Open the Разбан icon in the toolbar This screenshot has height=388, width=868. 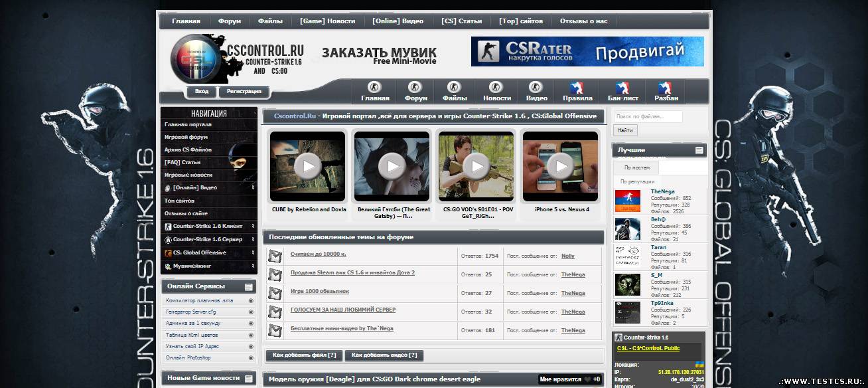665,87
